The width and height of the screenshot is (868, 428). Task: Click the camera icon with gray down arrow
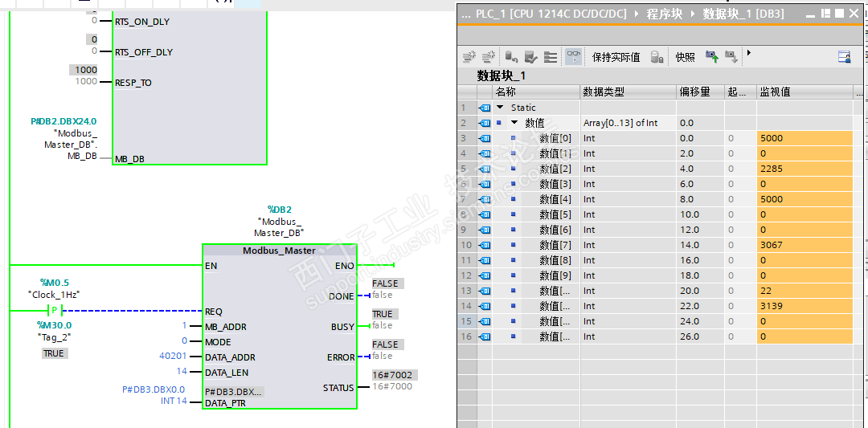pyautogui.click(x=731, y=56)
